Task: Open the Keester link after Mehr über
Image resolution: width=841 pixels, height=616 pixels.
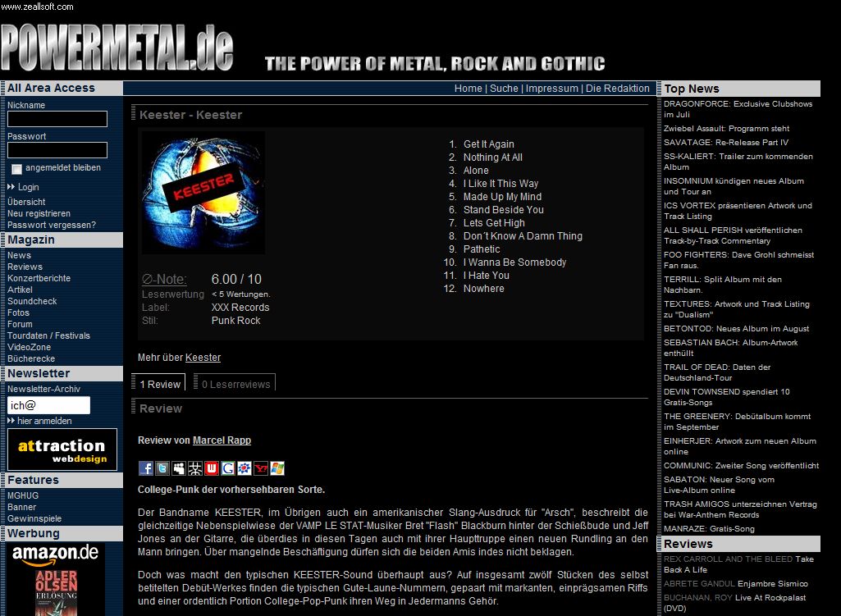Action: (203, 358)
